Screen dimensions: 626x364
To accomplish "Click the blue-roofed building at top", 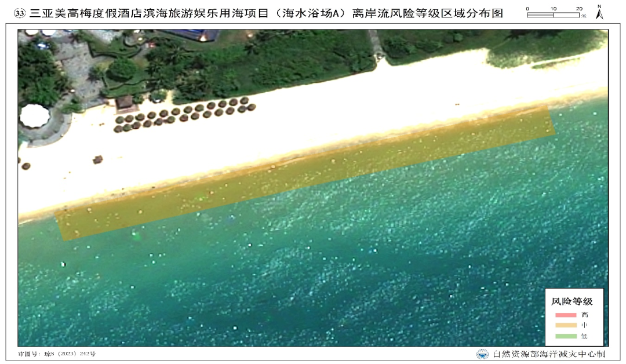I will click(x=191, y=34).
